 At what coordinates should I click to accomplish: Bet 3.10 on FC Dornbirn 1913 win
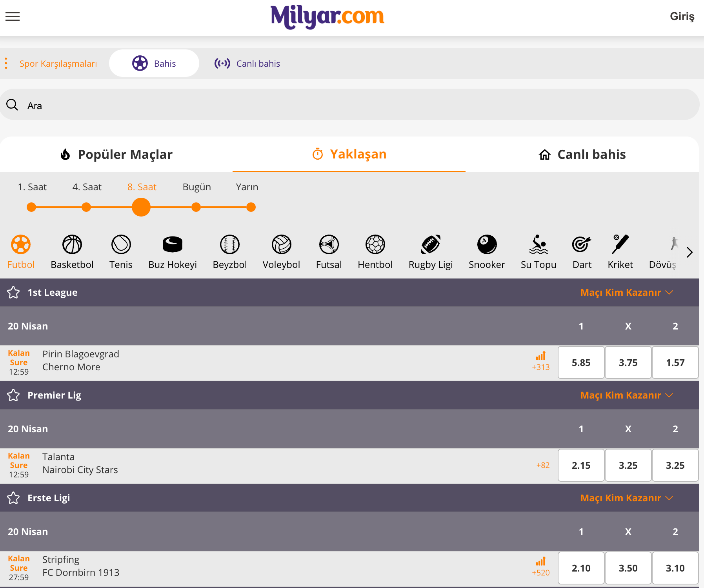point(675,568)
